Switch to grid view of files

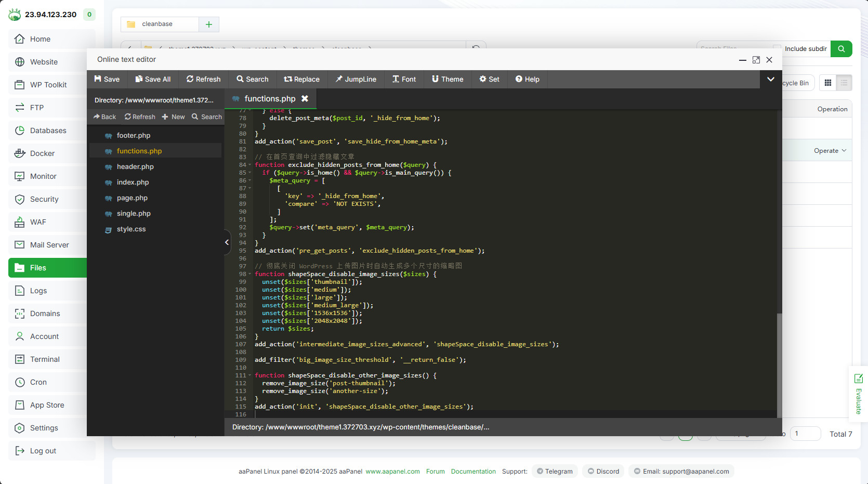tap(828, 83)
